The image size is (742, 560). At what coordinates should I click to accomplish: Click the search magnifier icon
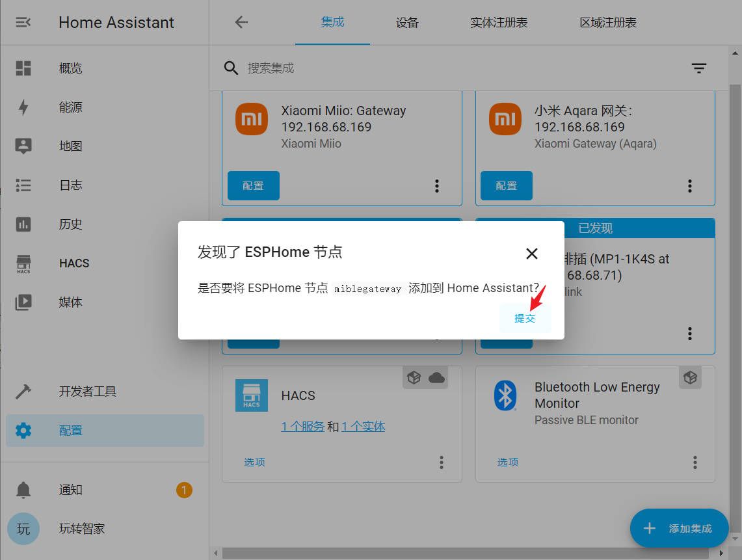tap(231, 68)
